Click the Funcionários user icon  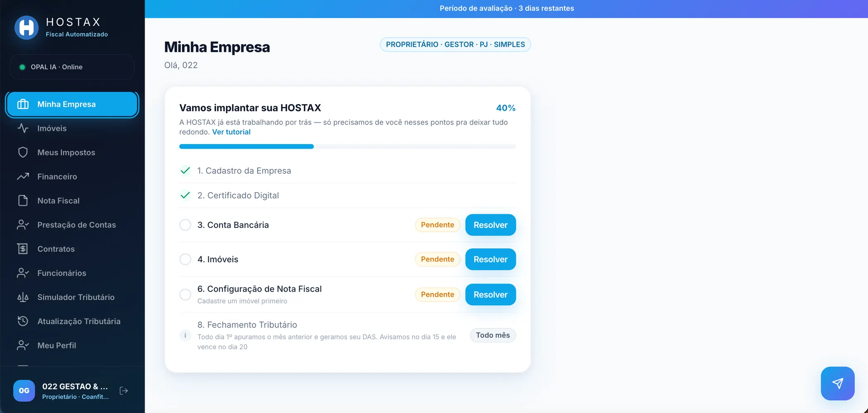click(x=23, y=273)
